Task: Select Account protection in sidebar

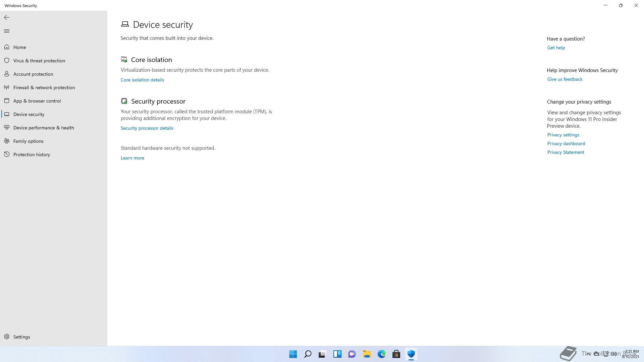Action: click(x=54, y=74)
